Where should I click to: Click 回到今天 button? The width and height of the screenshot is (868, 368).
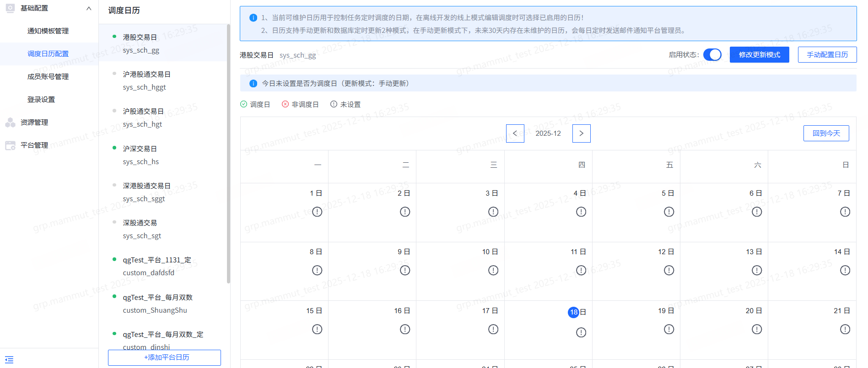coord(826,133)
